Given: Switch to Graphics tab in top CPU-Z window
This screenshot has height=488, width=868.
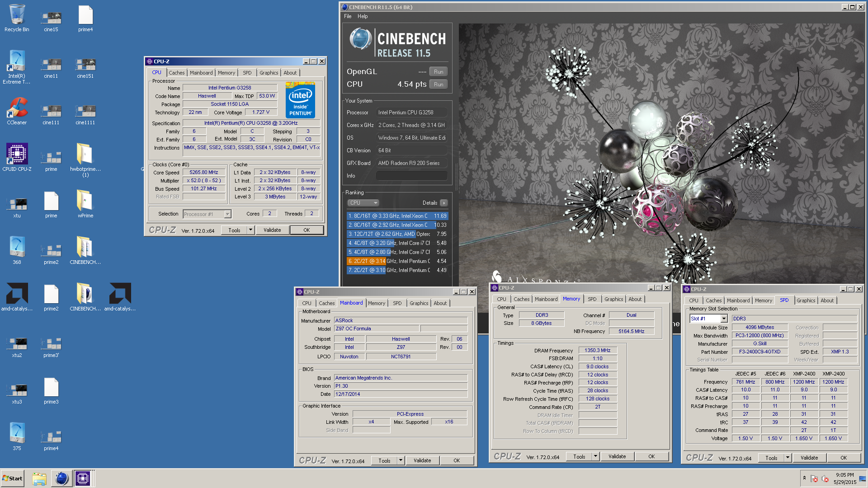Looking at the screenshot, I should [269, 73].
